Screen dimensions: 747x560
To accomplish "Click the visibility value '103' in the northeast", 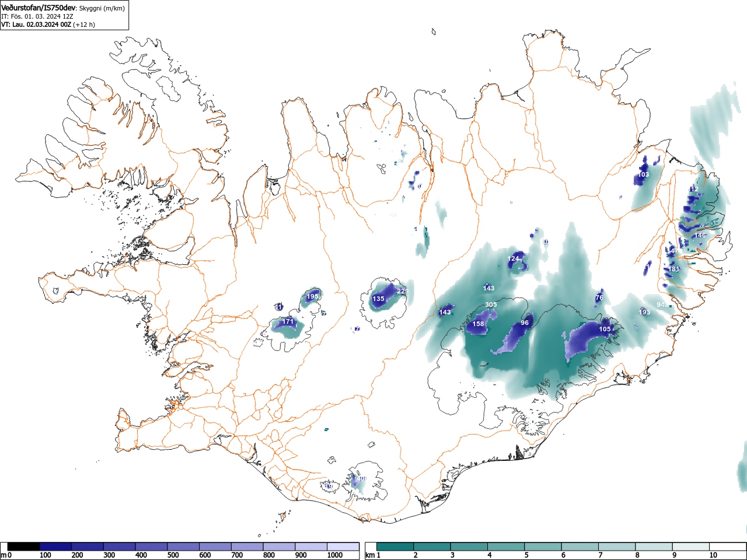I will click(644, 175).
